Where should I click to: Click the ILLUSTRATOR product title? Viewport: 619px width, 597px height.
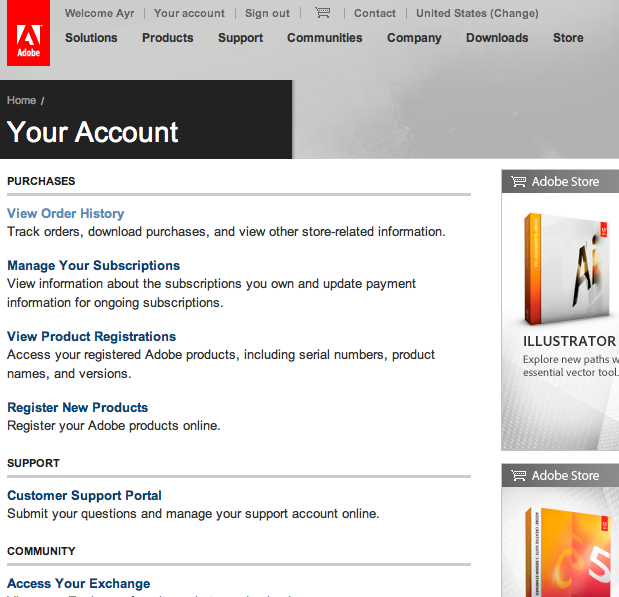[569, 341]
